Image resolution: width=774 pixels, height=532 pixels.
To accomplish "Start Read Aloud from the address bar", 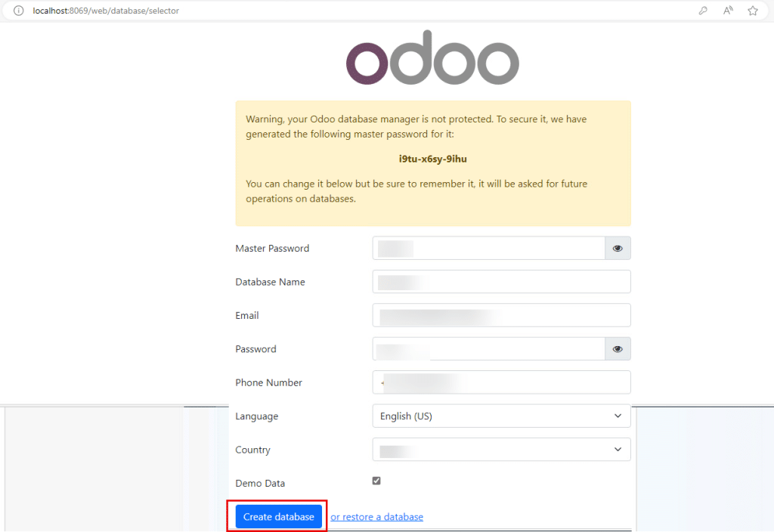I will tap(727, 11).
